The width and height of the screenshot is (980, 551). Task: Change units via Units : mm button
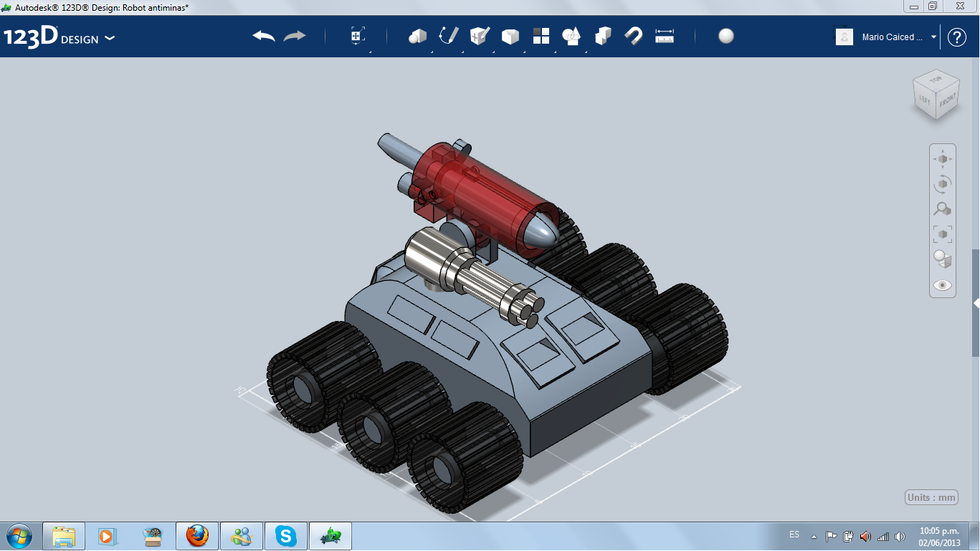pos(932,498)
